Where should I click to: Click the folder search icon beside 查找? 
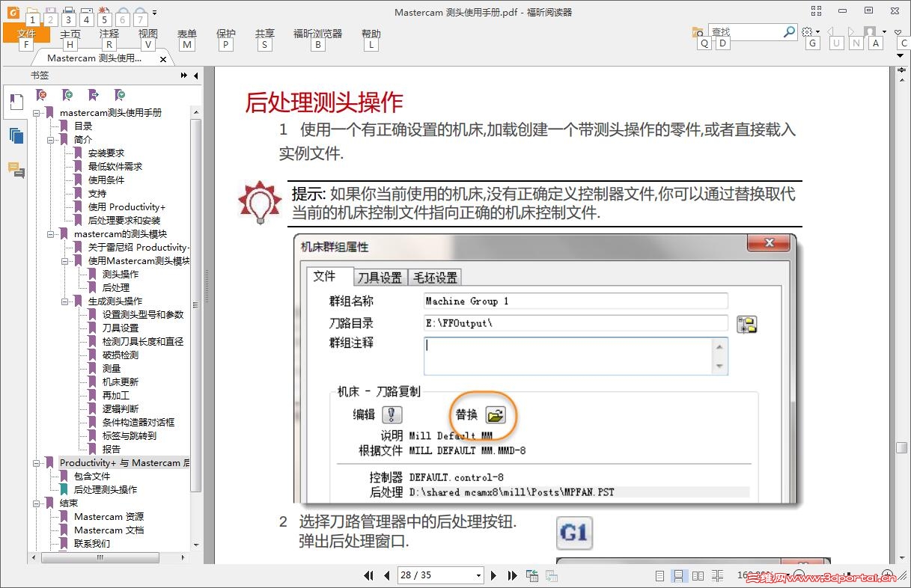point(698,32)
